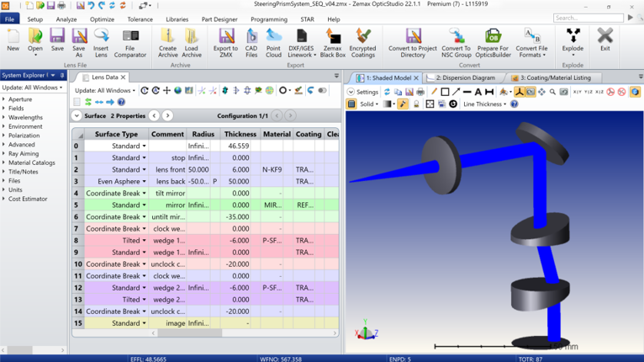Click the System Explorer horizontal scrollbar thumb

[x=20, y=350]
